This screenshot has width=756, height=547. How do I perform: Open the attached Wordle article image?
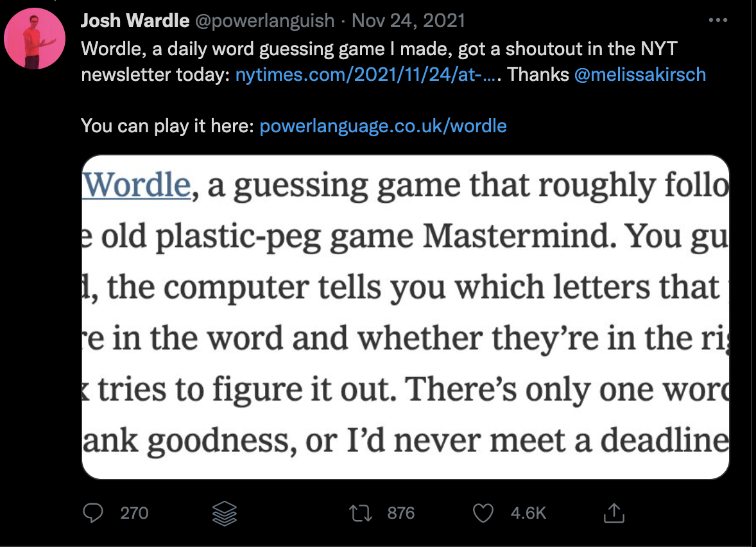pos(406,317)
